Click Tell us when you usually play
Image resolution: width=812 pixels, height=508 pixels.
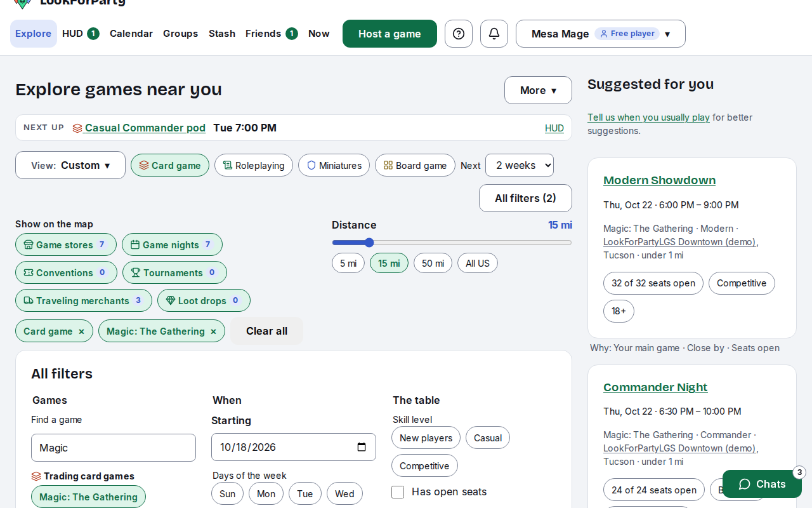[x=648, y=117]
